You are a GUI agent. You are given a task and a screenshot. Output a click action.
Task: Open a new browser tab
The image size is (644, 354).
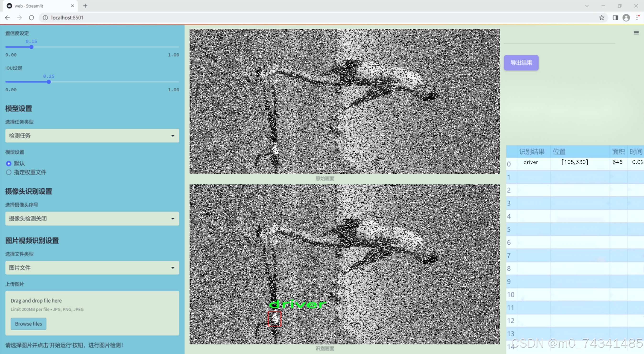85,6
